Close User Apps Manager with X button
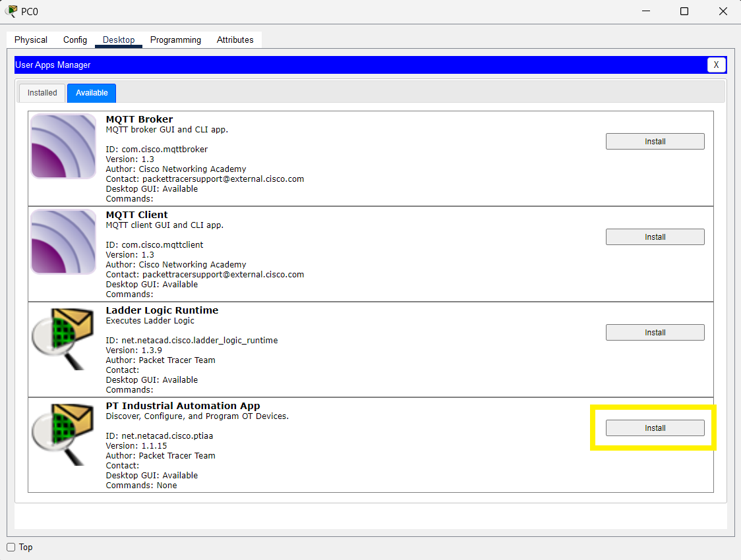The height and width of the screenshot is (560, 741). coord(716,65)
